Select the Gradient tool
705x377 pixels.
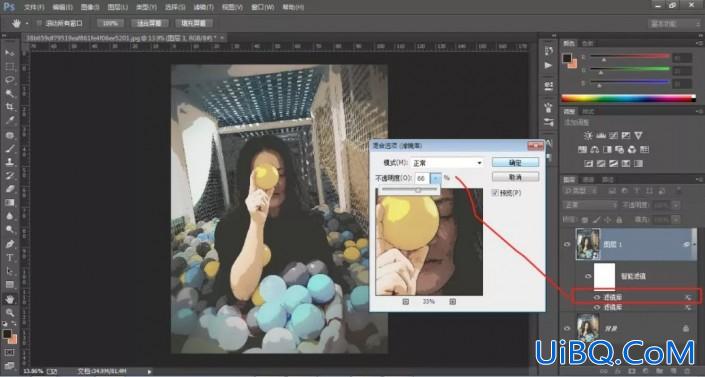(x=9, y=203)
